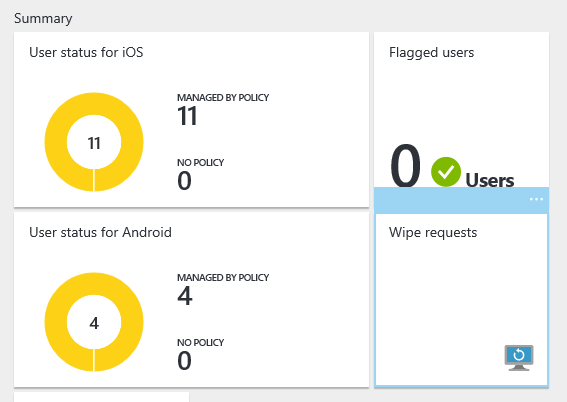Image resolution: width=567 pixels, height=402 pixels.
Task: Click the Users label in Flagged users
Action: pos(490,180)
